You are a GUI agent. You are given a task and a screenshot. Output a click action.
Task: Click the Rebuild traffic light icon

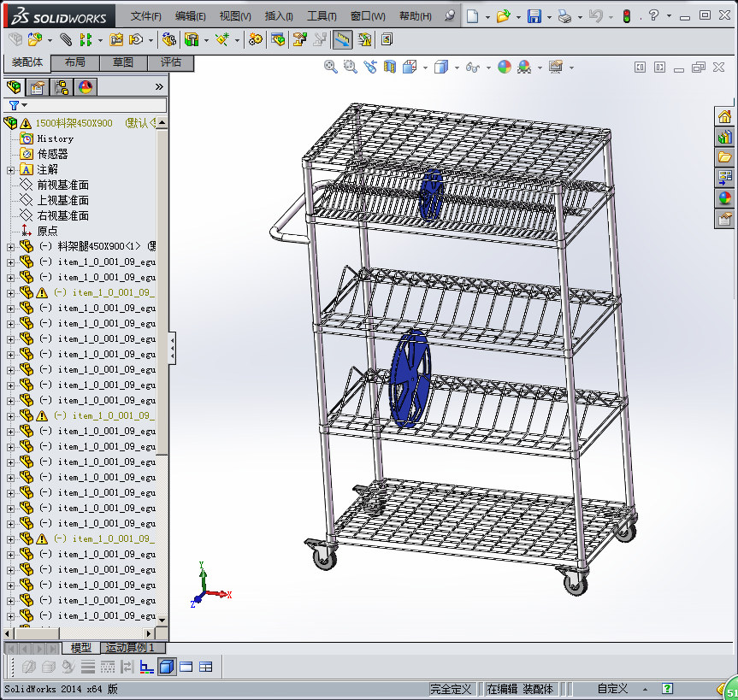click(627, 16)
